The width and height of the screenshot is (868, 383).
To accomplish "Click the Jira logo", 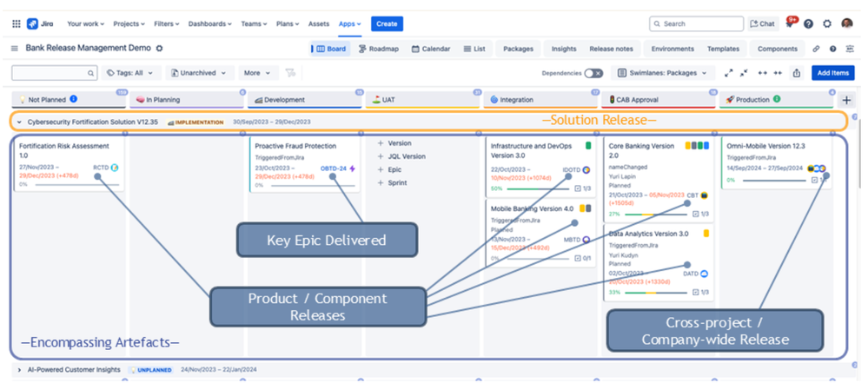I will (x=40, y=23).
